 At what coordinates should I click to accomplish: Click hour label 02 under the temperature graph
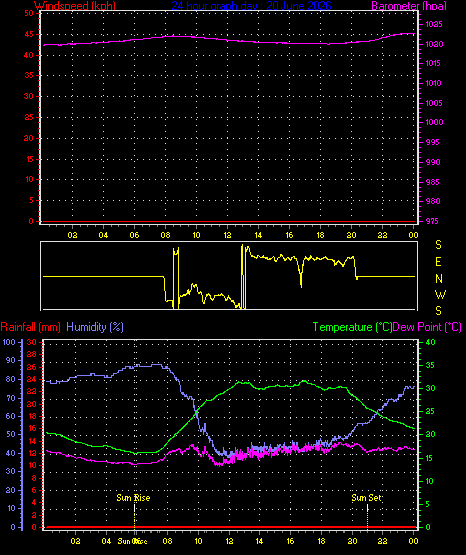[75, 541]
